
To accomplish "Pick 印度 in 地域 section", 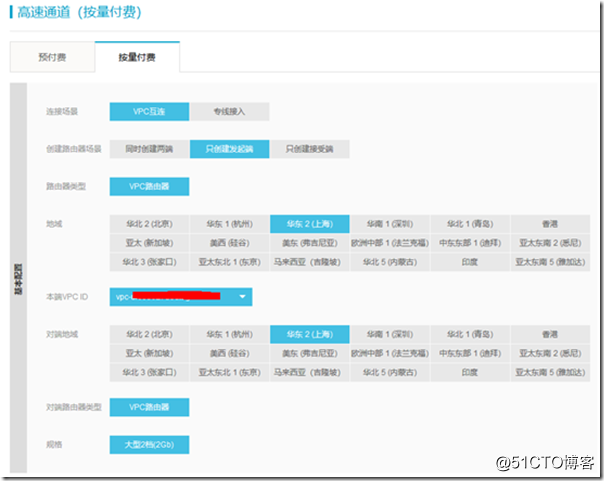I will pyautogui.click(x=470, y=262).
